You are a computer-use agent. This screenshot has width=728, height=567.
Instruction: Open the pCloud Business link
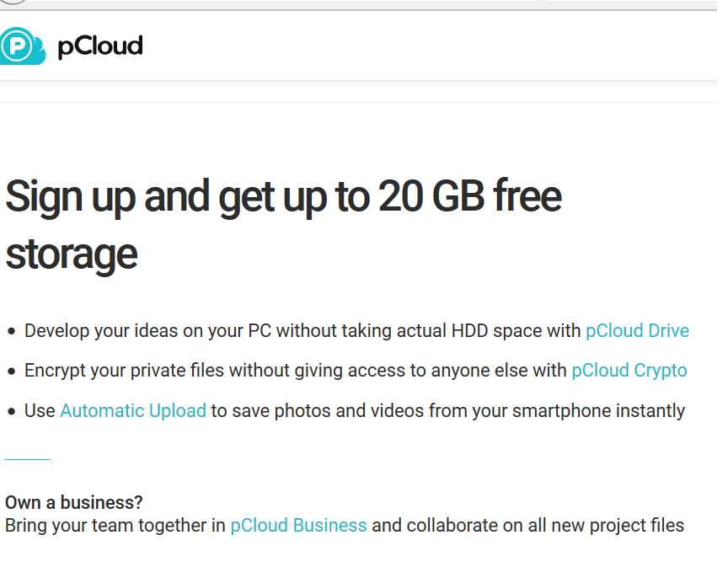click(x=298, y=525)
